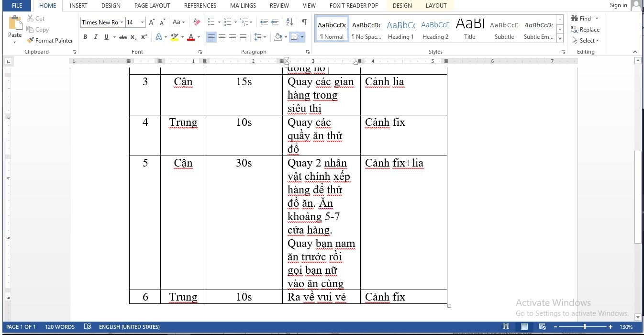Viewport: 644px width, 335px height.
Task: Open the font name dropdown
Action: pos(122,22)
